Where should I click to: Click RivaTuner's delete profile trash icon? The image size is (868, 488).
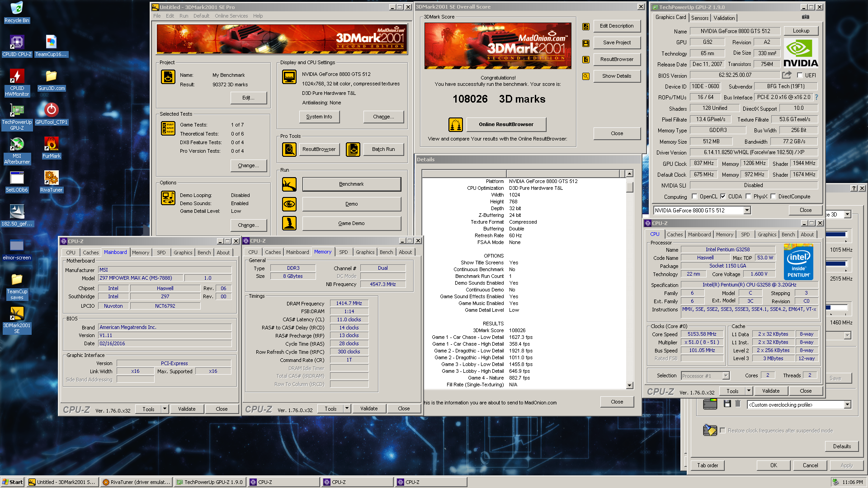(738, 404)
